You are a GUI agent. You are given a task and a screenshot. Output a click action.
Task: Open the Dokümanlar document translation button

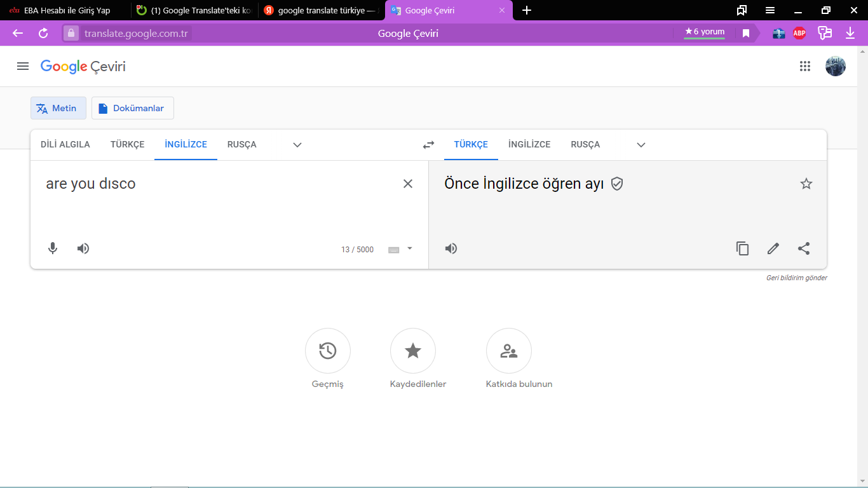(133, 108)
